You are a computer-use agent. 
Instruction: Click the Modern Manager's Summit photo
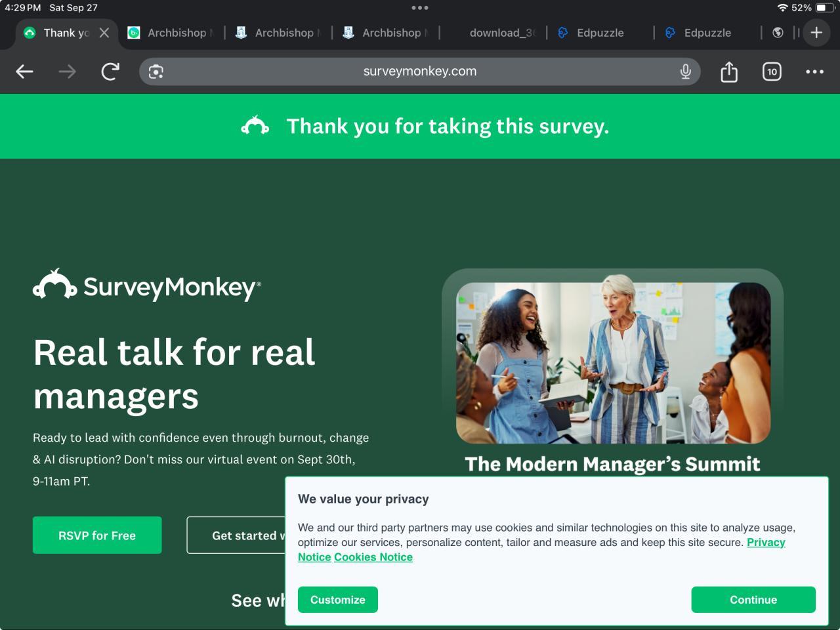pos(613,363)
